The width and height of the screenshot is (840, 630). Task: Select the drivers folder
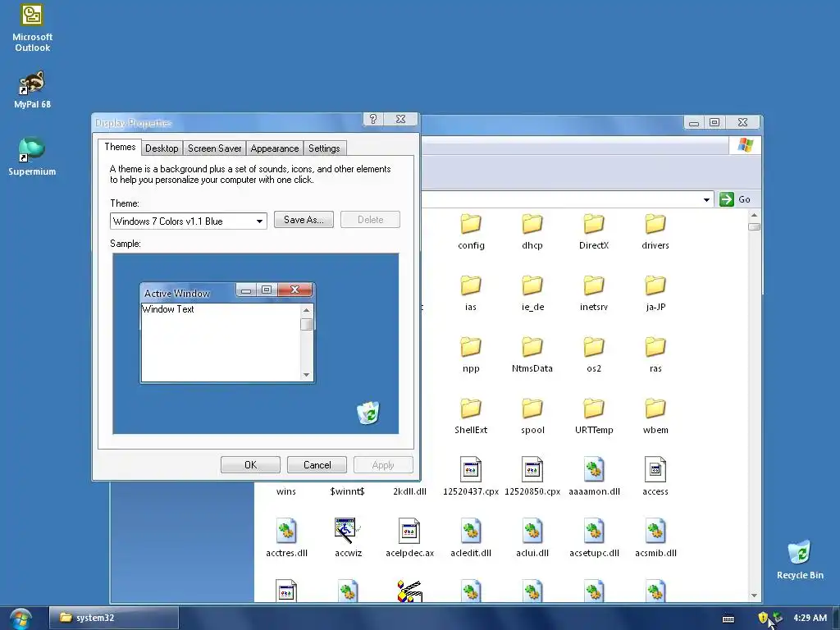click(x=655, y=232)
